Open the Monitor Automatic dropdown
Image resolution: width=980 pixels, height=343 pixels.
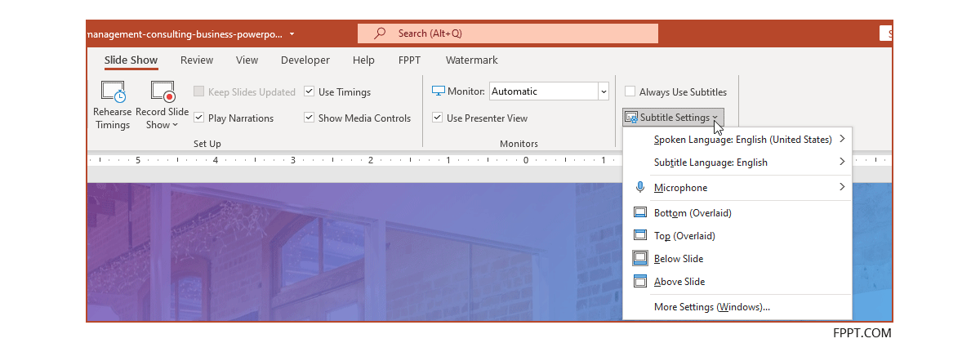click(604, 91)
